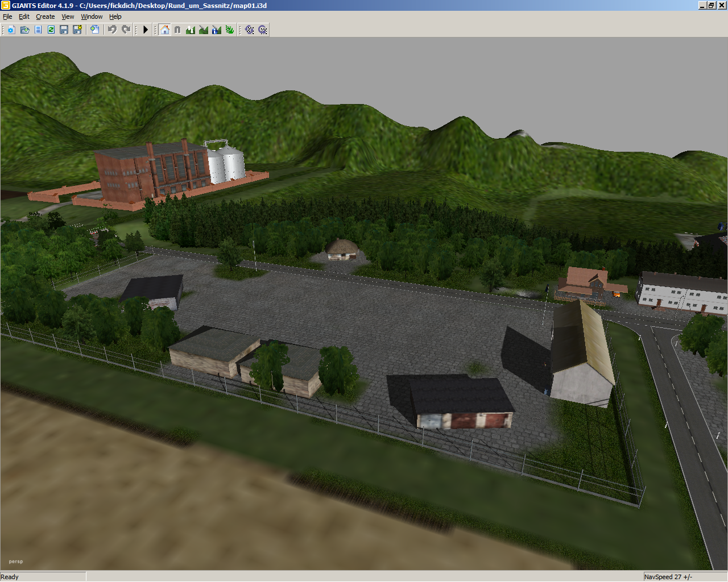Click the import document with plus icon
728x582 pixels.
[x=94, y=30]
